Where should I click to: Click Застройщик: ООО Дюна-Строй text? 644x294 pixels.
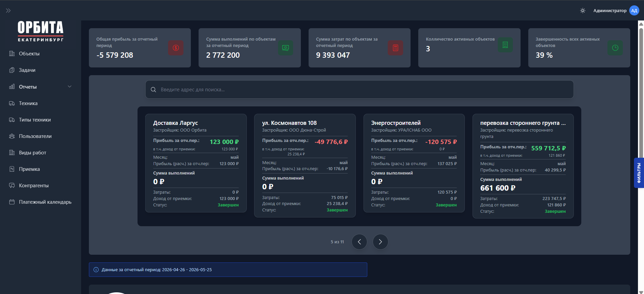[x=294, y=130]
